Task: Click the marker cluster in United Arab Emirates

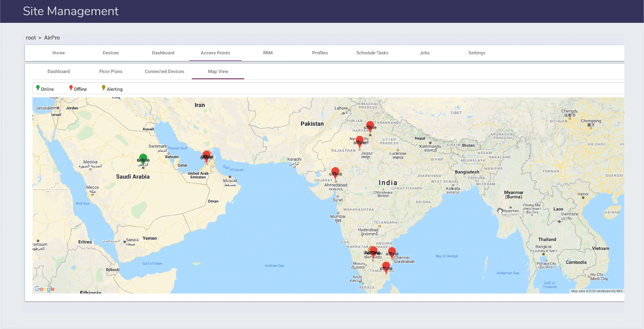Action: 206,155
